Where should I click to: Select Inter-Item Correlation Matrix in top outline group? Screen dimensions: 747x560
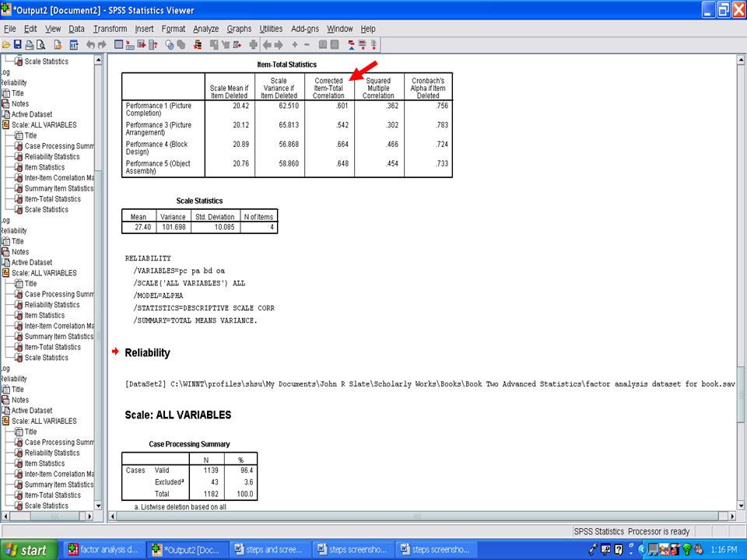click(58, 178)
